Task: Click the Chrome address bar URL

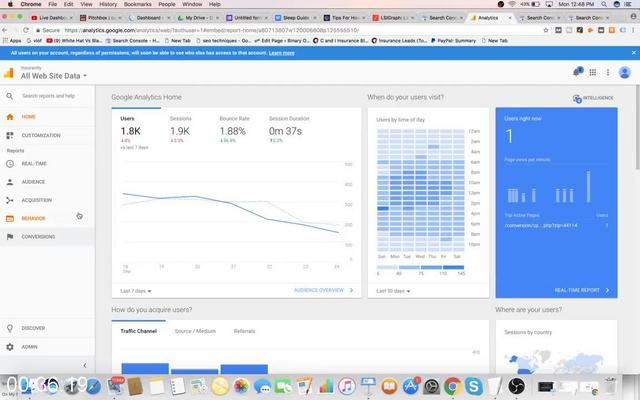Action: pos(211,30)
